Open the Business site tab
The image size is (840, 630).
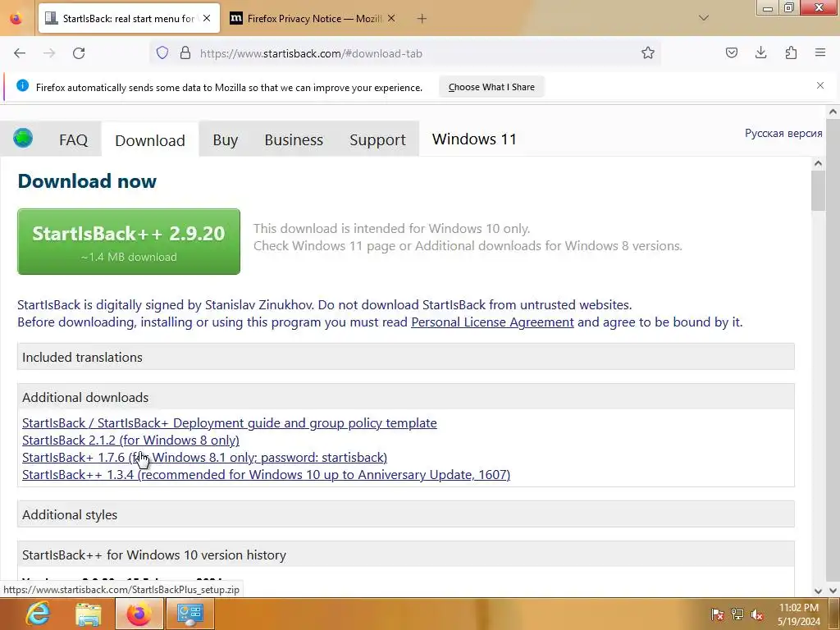click(x=294, y=139)
